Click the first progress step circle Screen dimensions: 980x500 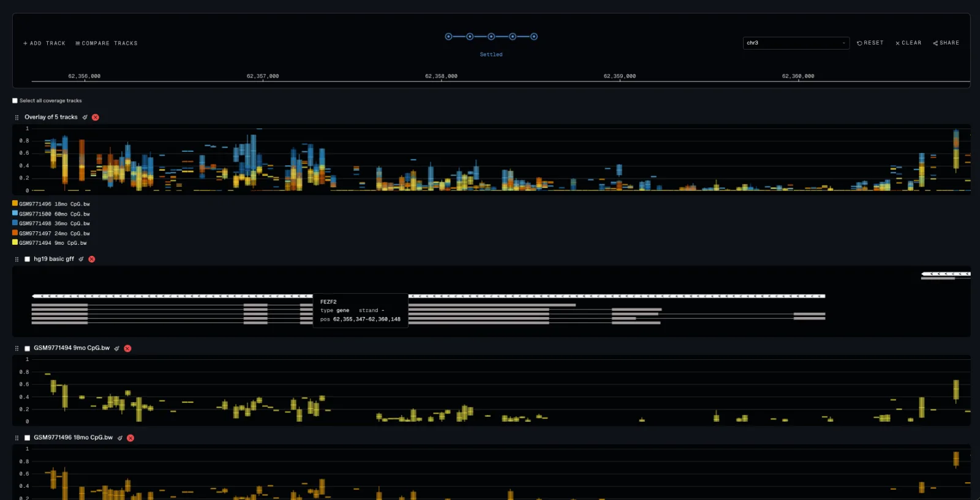448,37
